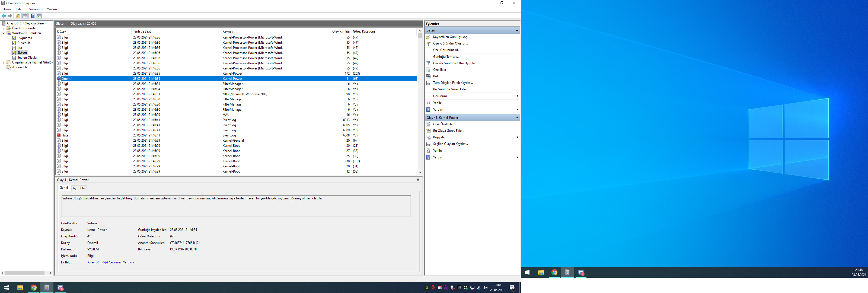Viewport: 868px width, 293px height.
Task: Click Event Viewer icon on left taskbar
Action: 47,288
